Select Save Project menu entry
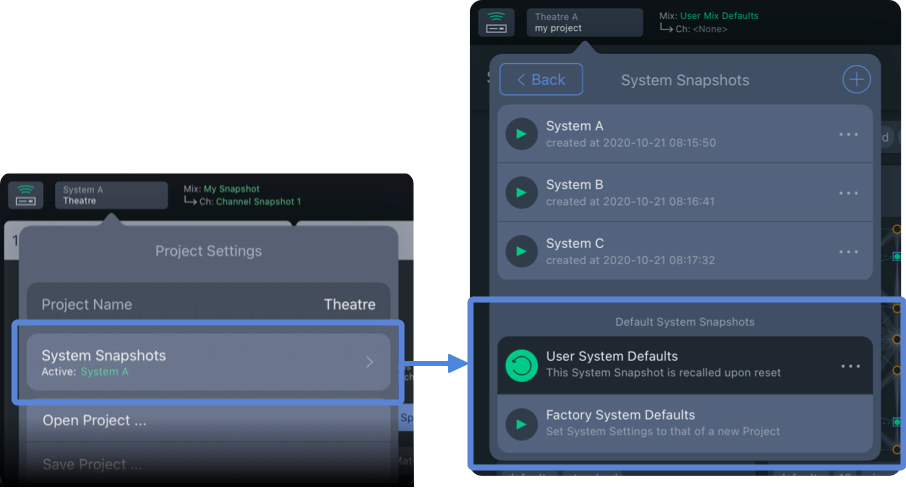The height and width of the screenshot is (488, 906). pyautogui.click(x=92, y=464)
